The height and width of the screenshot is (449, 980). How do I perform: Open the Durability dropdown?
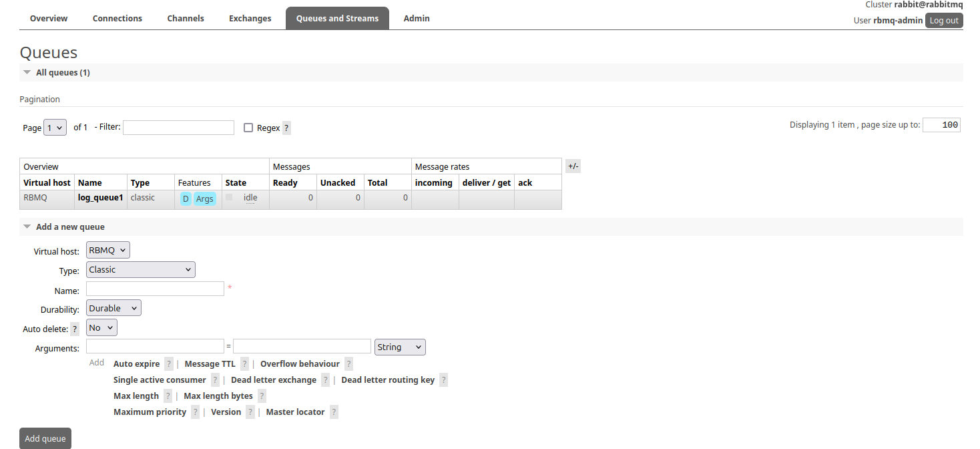113,308
